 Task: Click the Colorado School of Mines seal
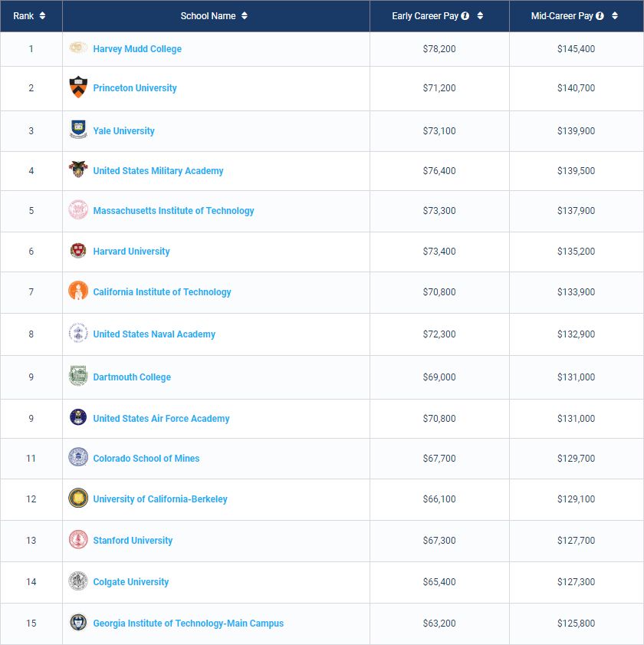78,457
